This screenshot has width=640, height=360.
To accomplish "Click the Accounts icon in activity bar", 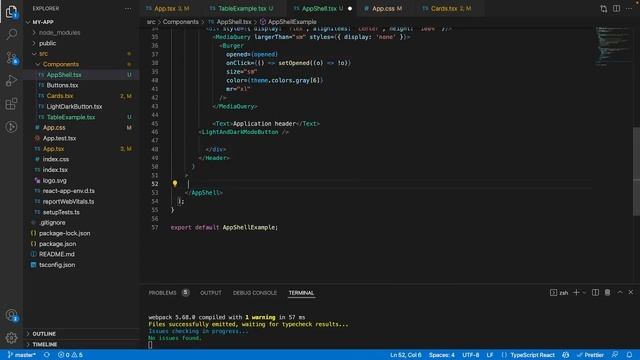I will coord(11,315).
